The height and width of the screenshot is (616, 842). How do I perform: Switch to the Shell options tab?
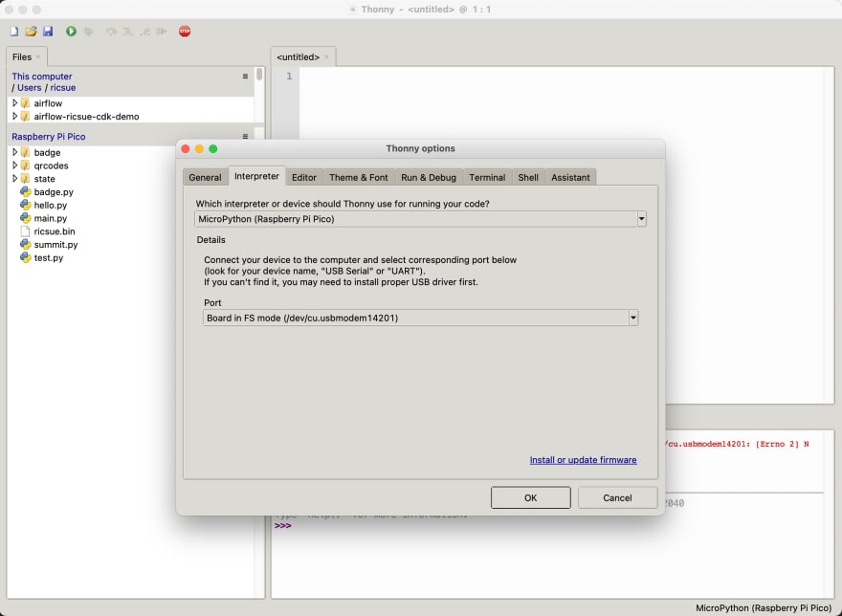pos(528,177)
